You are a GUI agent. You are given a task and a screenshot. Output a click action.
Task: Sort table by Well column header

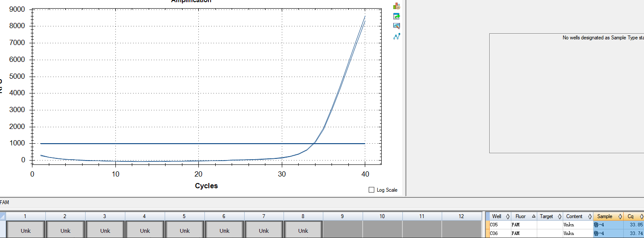point(500,216)
